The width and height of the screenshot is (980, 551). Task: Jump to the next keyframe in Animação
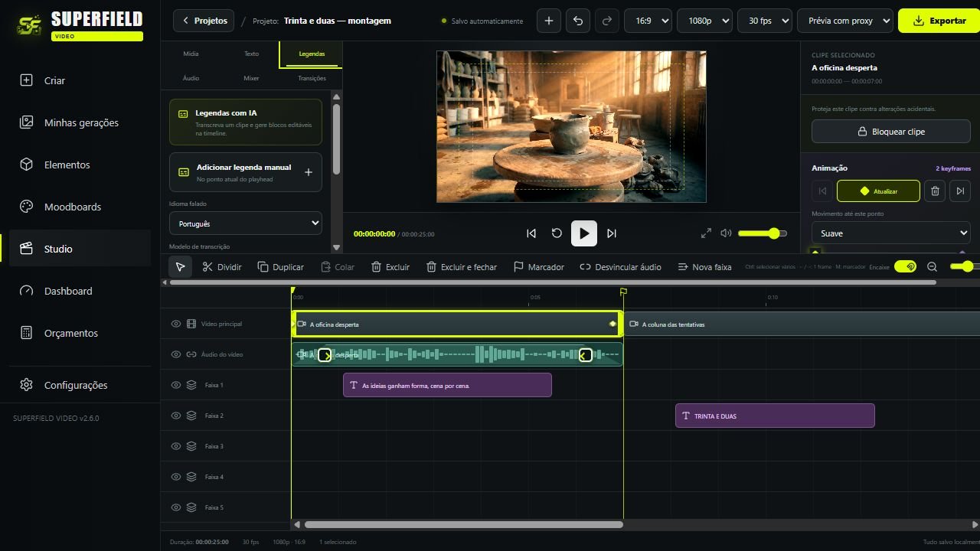[960, 191]
